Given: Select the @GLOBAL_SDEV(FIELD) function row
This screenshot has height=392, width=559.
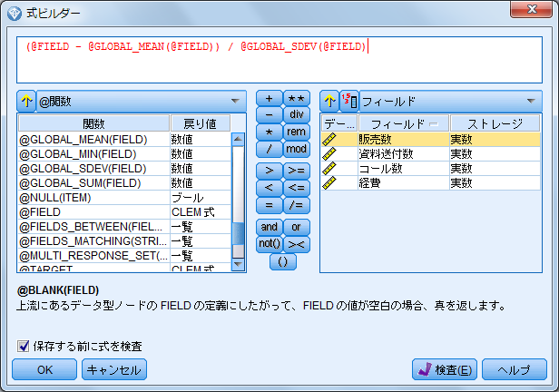Looking at the screenshot, I should pyautogui.click(x=124, y=169).
